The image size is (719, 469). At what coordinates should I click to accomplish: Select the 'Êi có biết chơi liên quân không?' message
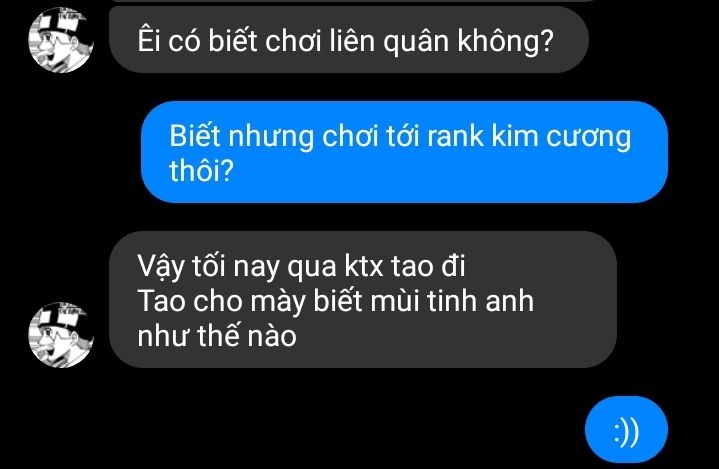pos(348,39)
